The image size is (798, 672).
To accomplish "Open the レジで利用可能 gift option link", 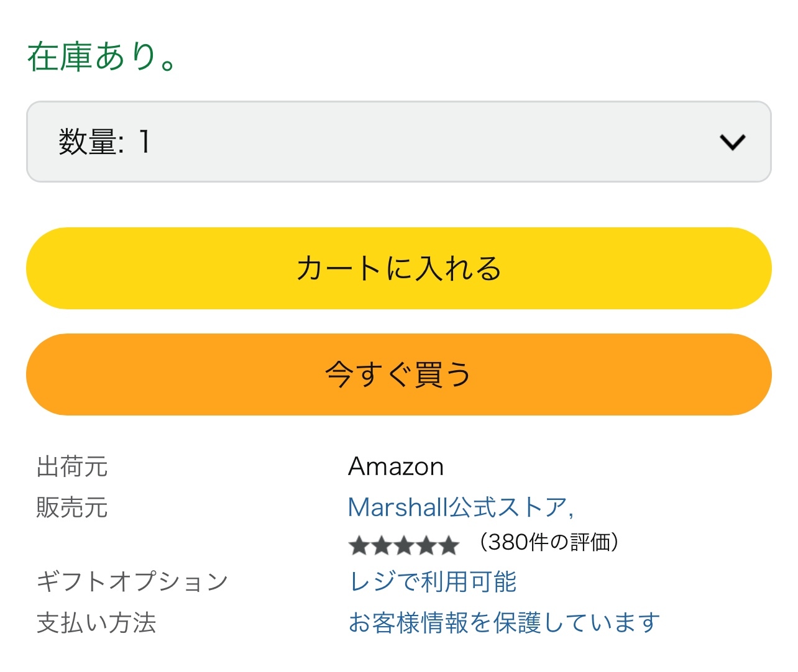I will tap(433, 582).
